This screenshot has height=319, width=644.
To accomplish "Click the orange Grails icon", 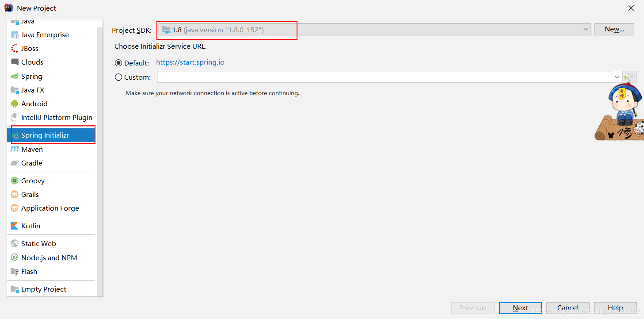I will pyautogui.click(x=15, y=195).
